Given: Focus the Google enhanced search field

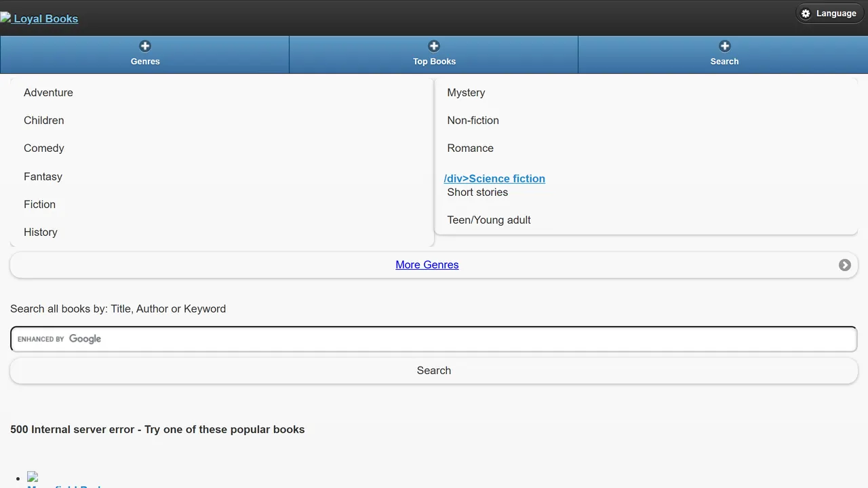Looking at the screenshot, I should point(434,339).
